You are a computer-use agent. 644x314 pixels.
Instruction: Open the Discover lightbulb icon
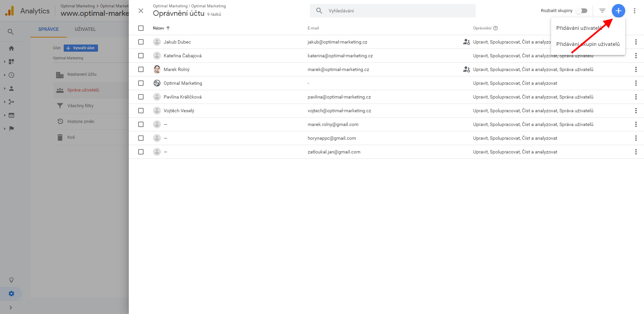click(11, 280)
